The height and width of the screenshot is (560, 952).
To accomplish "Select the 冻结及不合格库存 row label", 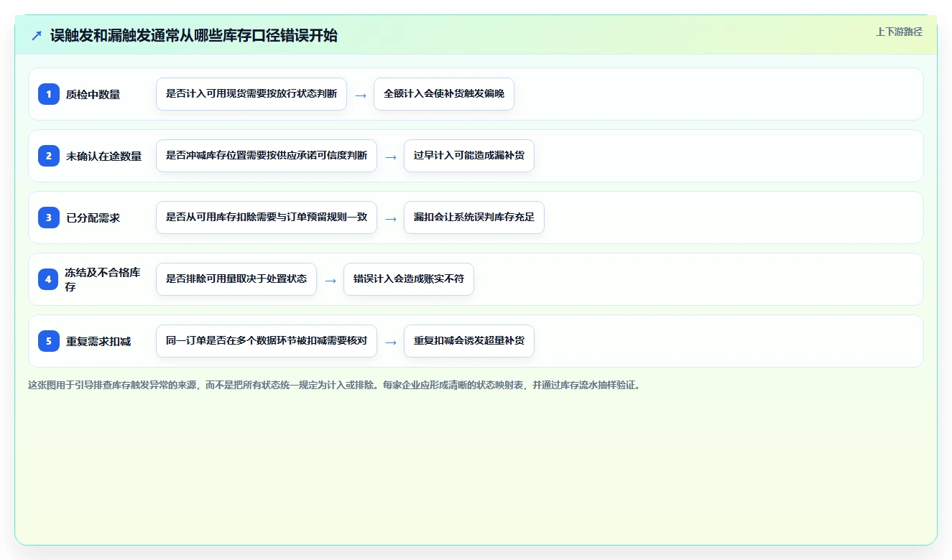I will [103, 279].
